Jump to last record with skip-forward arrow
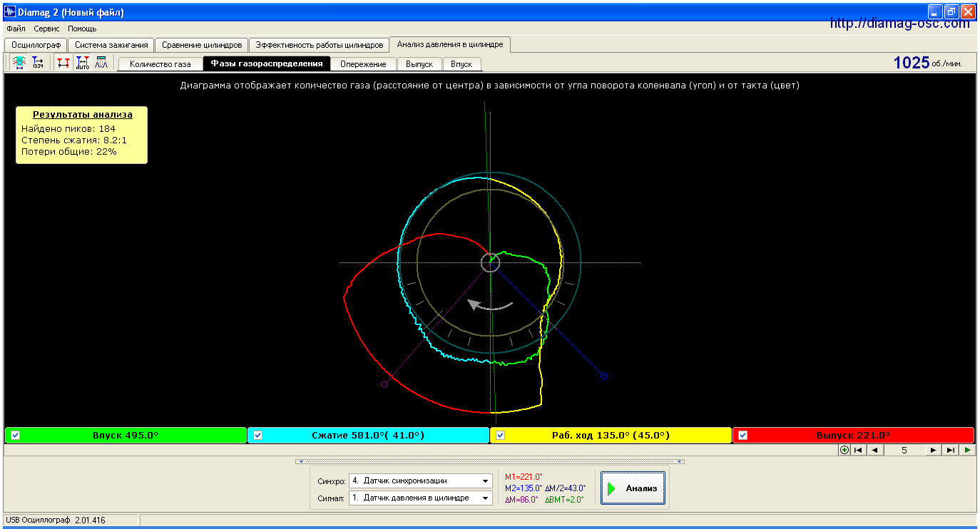The height and width of the screenshot is (529, 980). point(950,450)
